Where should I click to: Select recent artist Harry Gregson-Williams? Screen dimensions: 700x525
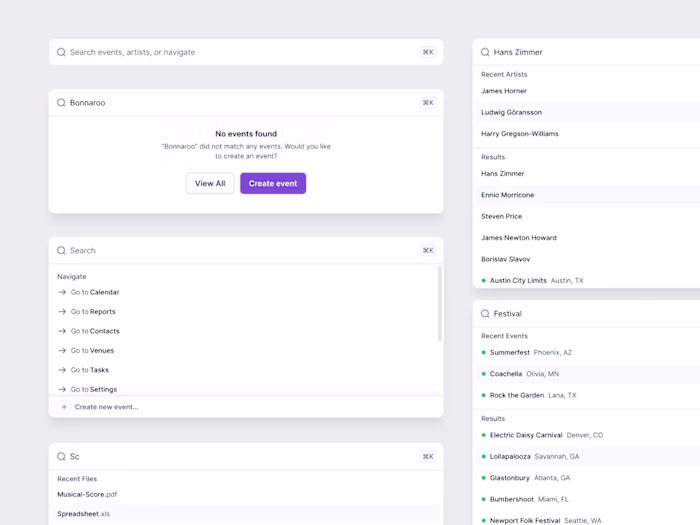[x=588, y=133]
